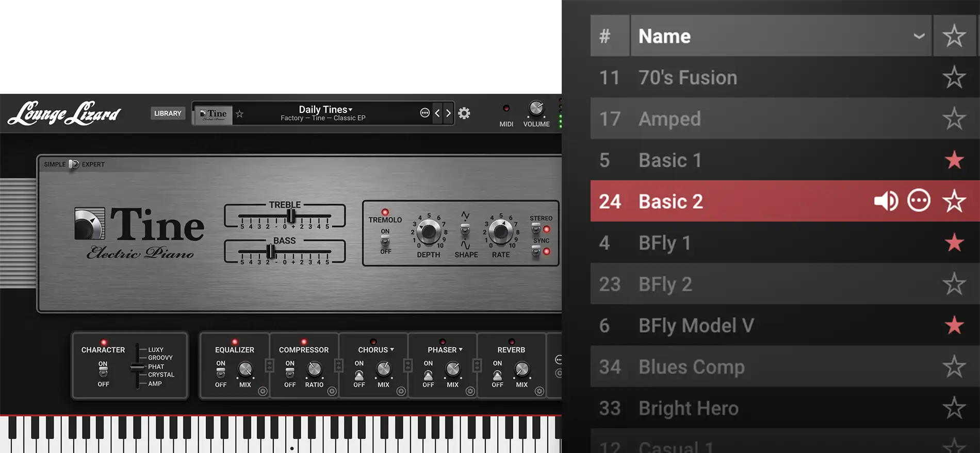Click the Tremolo Depth knob

[429, 232]
